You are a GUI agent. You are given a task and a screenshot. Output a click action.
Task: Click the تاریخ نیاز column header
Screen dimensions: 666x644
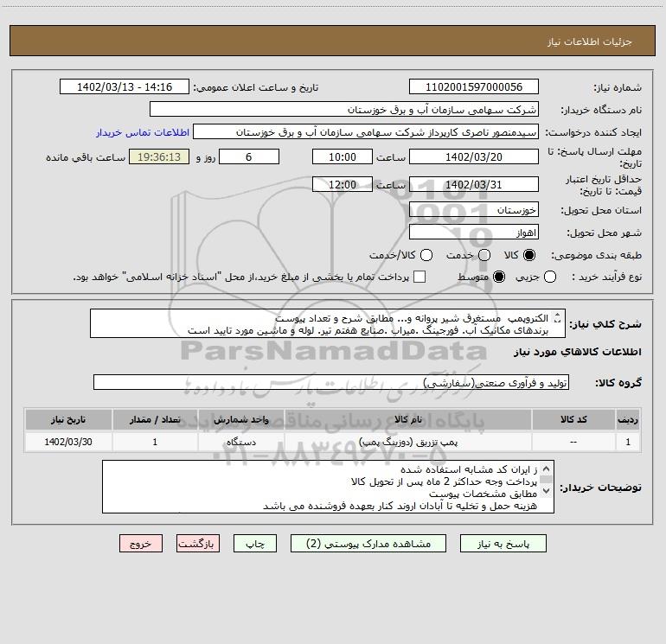pos(68,419)
